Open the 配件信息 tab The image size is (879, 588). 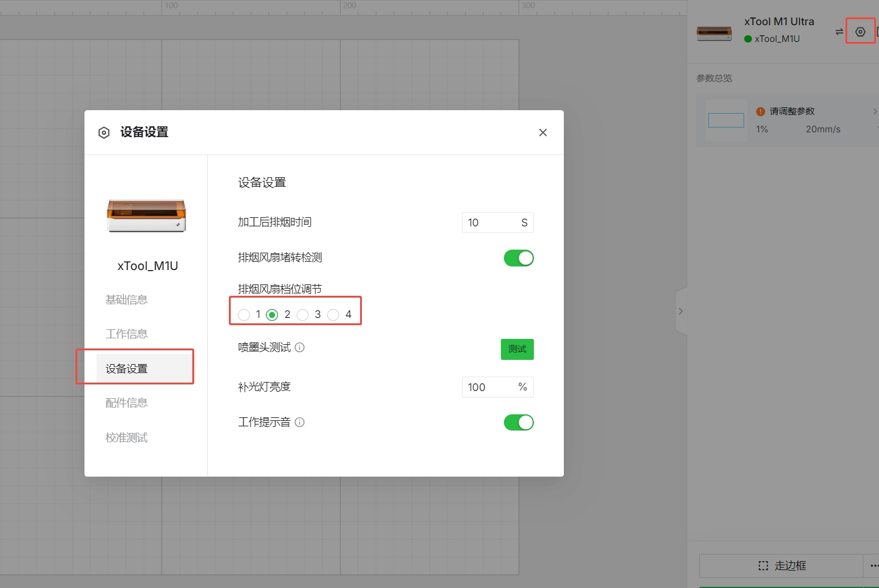click(x=126, y=403)
